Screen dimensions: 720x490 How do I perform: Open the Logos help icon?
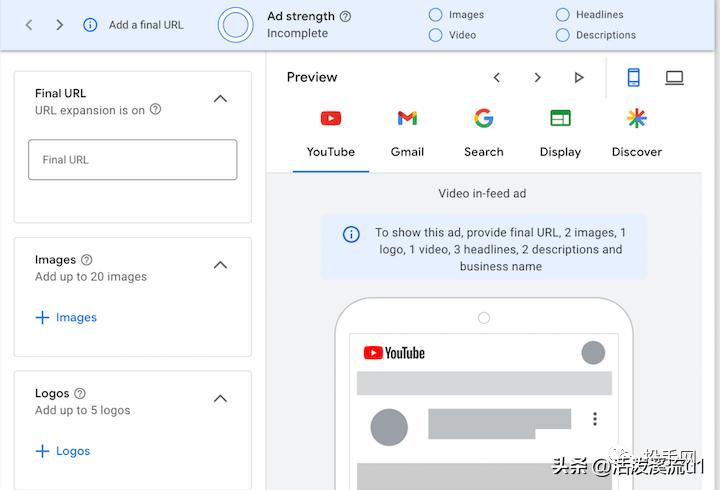point(80,394)
